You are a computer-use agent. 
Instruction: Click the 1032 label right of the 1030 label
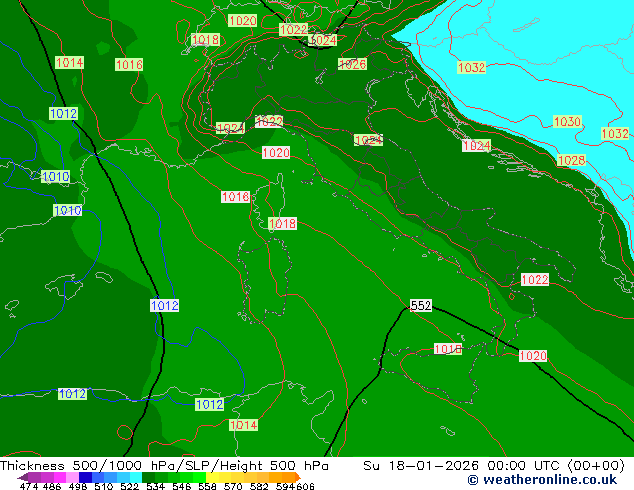pyautogui.click(x=615, y=133)
